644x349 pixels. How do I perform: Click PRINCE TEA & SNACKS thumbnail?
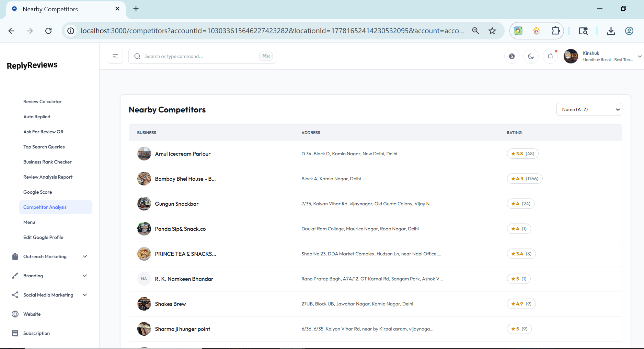point(144,254)
